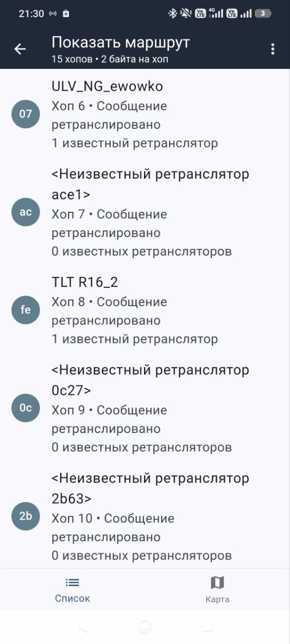290x644 pixels.
Task: Tap the ac hop avatar badge
Action: [x=26, y=212]
